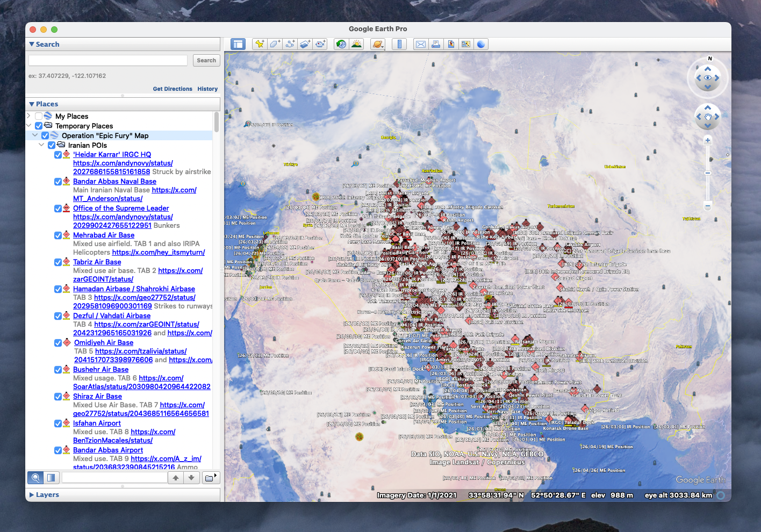Image resolution: width=761 pixels, height=532 pixels.
Task: Show sunlight across the landscape
Action: point(356,44)
